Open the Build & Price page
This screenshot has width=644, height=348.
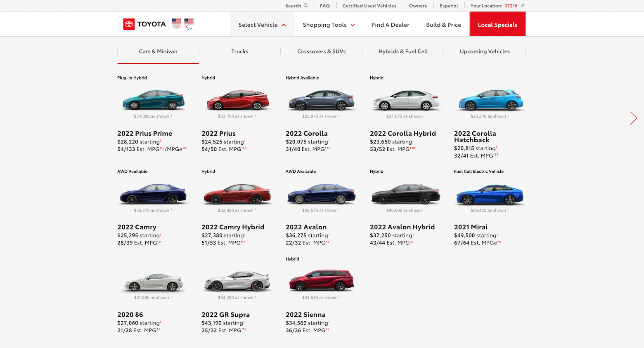click(x=443, y=25)
